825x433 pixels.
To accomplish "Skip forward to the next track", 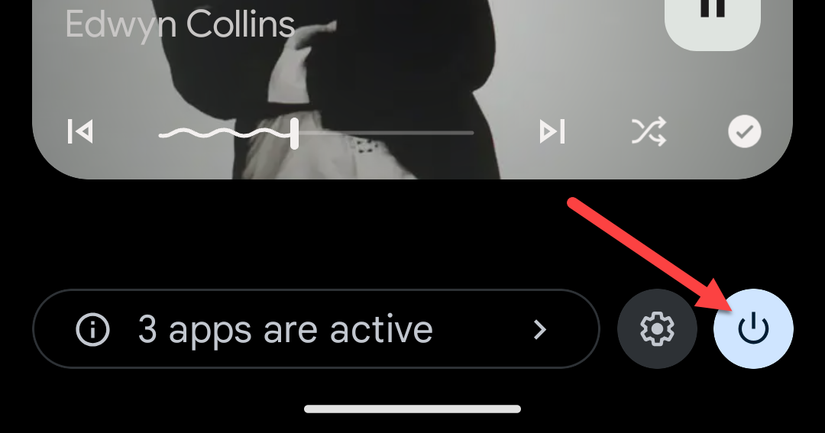I will [x=552, y=132].
